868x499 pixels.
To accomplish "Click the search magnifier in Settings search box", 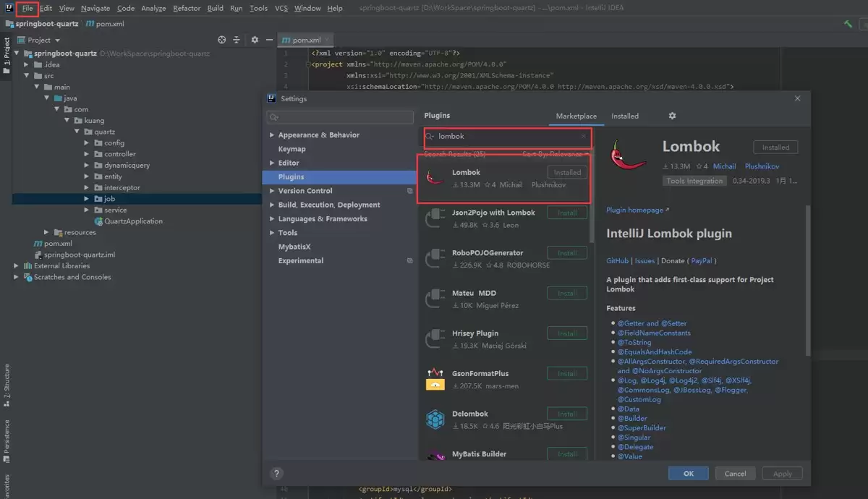I will [274, 117].
